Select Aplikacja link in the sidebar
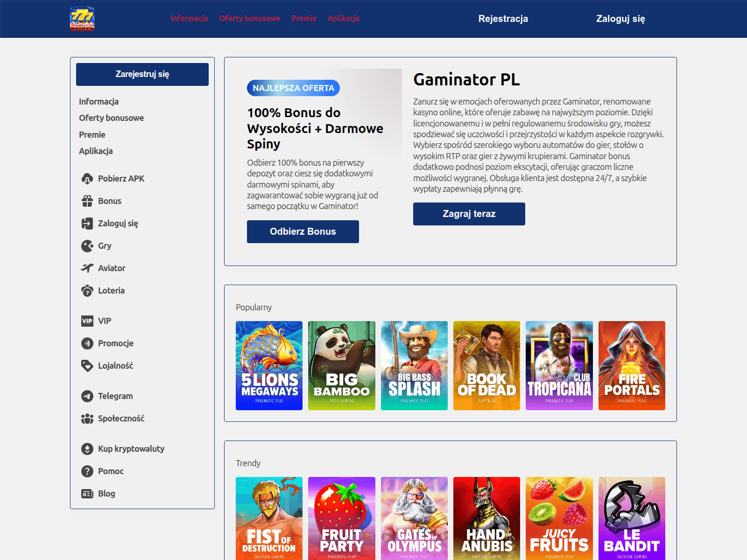The image size is (747, 560). pyautogui.click(x=96, y=151)
